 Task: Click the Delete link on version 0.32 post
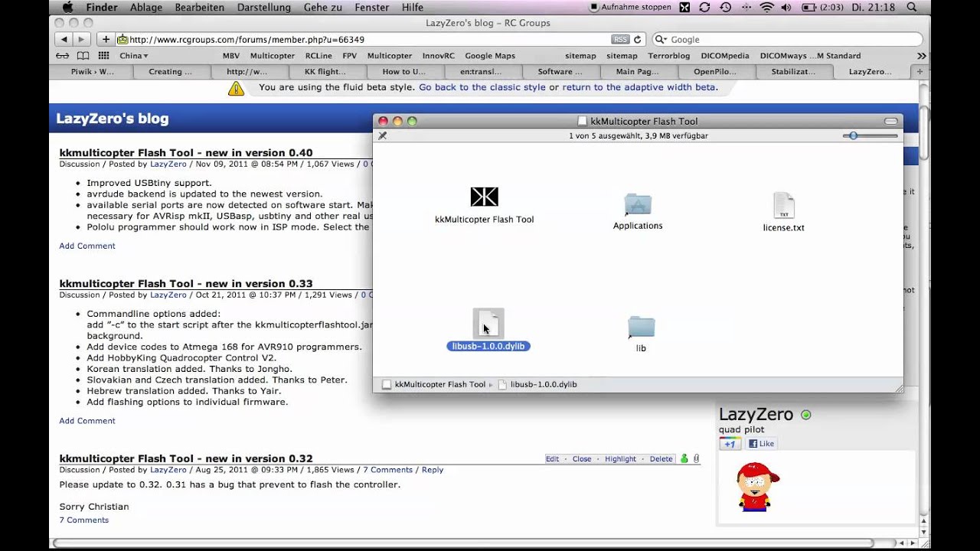(661, 459)
